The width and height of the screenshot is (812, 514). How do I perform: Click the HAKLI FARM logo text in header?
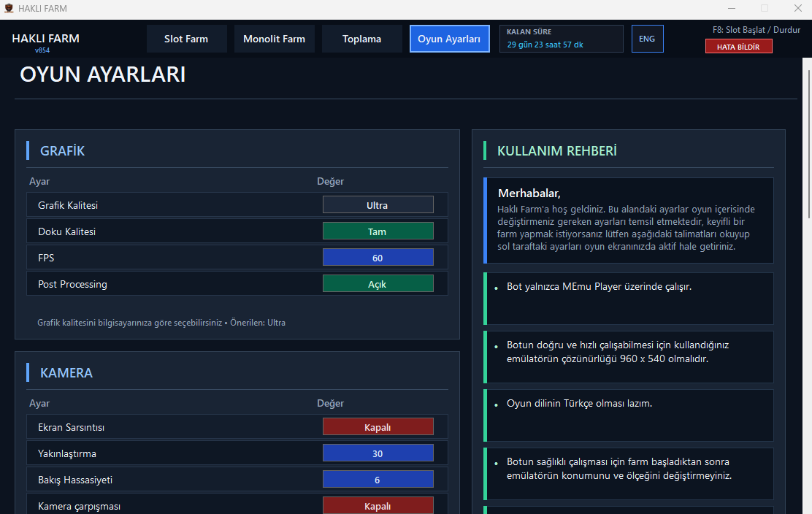click(x=45, y=38)
